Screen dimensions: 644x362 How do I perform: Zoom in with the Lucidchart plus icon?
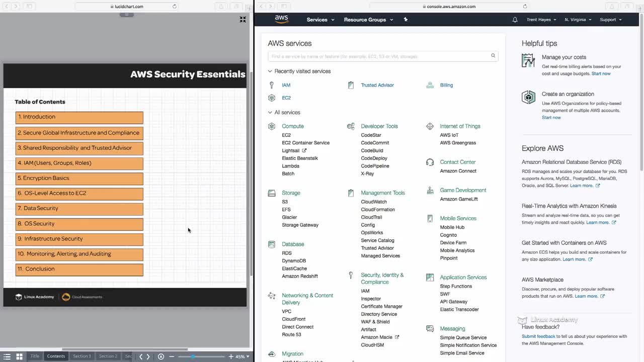tap(231, 356)
